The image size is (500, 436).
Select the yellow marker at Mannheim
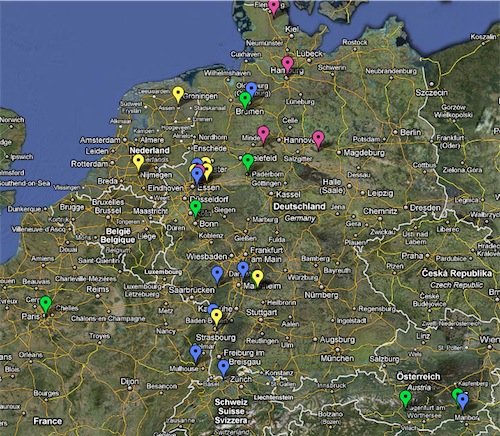point(257,278)
